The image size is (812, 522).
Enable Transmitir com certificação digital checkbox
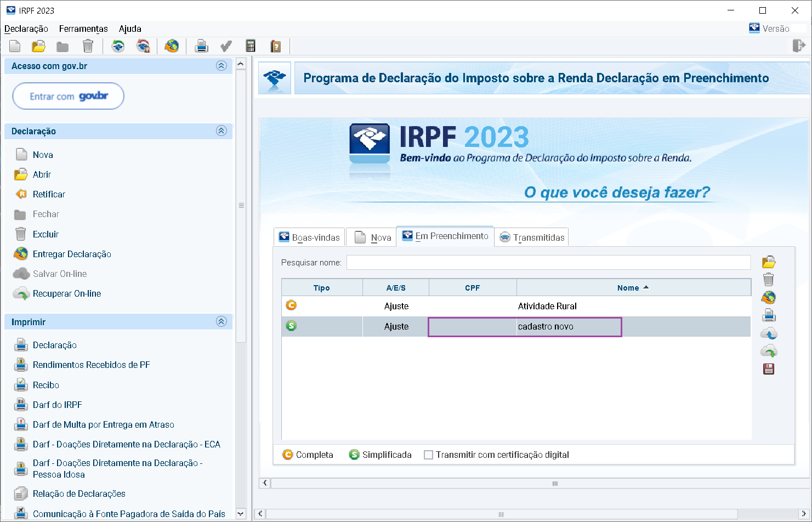pos(429,455)
